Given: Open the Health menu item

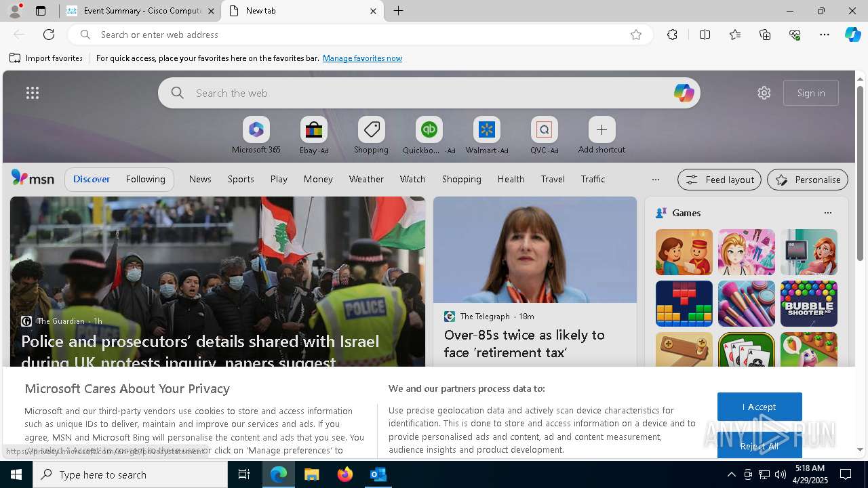Looking at the screenshot, I should tap(511, 179).
